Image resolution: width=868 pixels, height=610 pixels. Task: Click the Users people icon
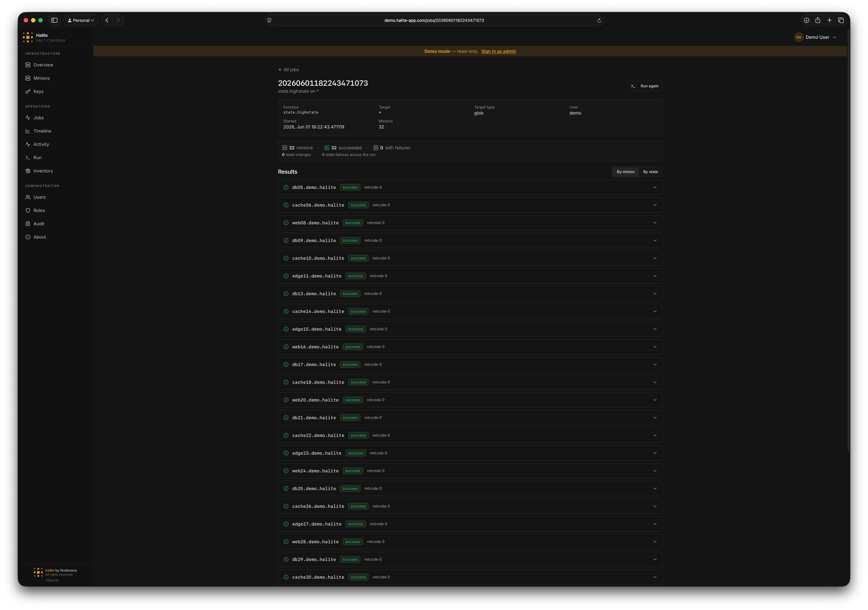[28, 197]
